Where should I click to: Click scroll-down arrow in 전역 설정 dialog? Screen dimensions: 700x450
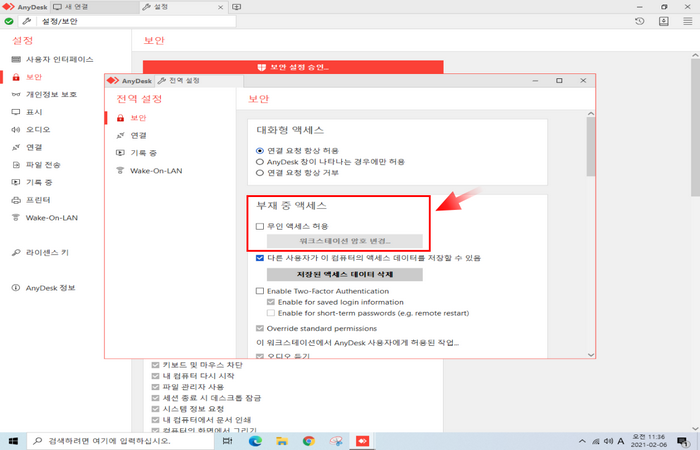(x=591, y=355)
